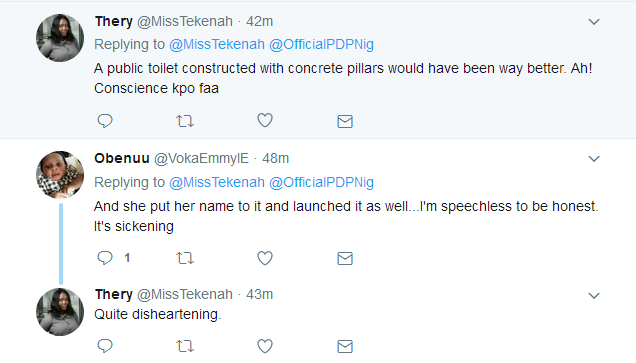Visit Obenuu @VokaEmmyIE profile name
Screen dimensions: 636x363
pos(172,158)
